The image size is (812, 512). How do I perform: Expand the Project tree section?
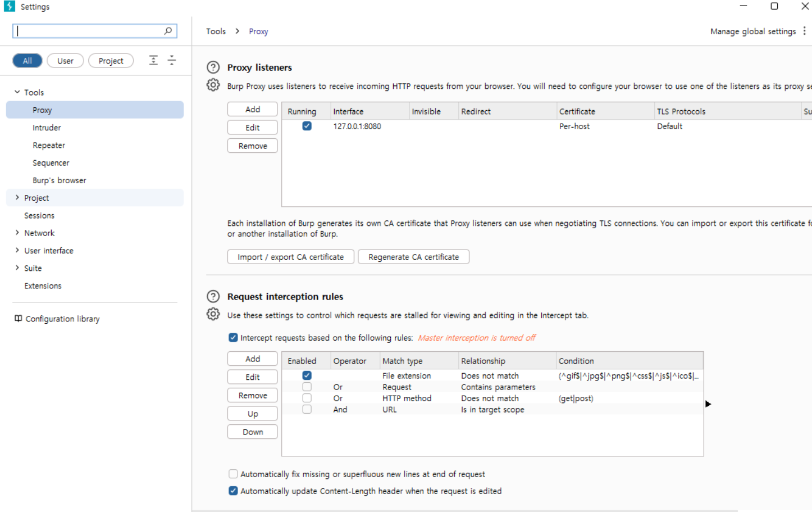point(17,197)
